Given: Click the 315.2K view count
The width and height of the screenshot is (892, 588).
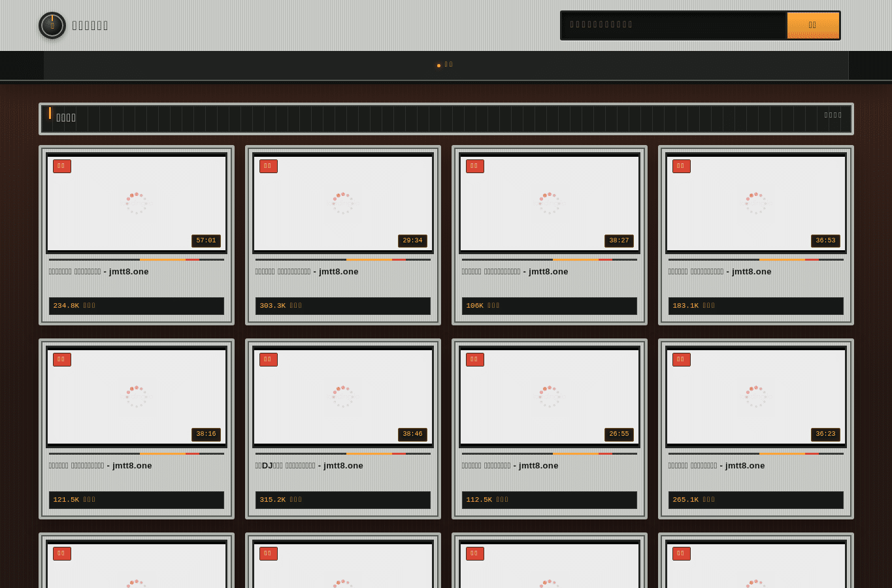Looking at the screenshot, I should [x=281, y=500].
